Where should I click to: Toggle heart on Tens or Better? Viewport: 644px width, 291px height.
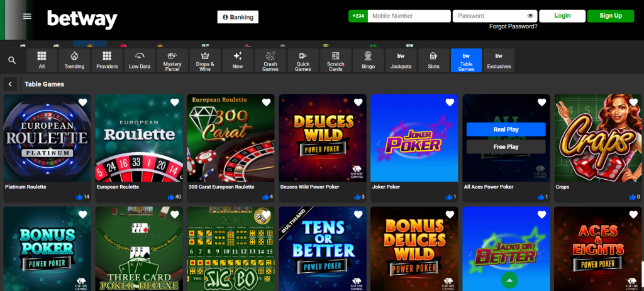pyautogui.click(x=358, y=214)
